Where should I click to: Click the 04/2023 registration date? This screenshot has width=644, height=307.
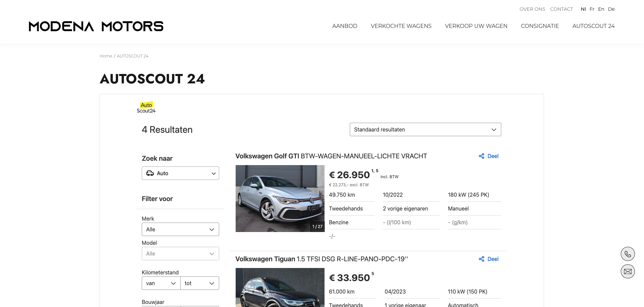point(395,292)
